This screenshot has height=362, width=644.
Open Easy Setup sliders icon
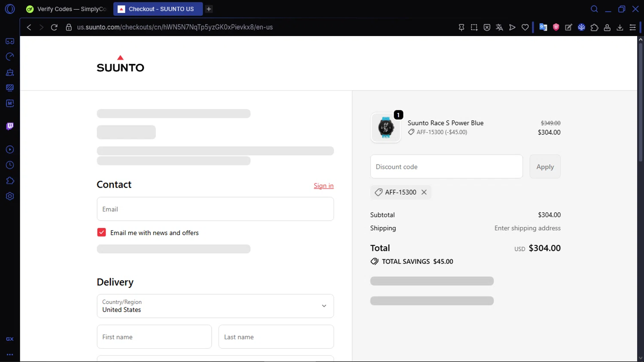[633, 27]
